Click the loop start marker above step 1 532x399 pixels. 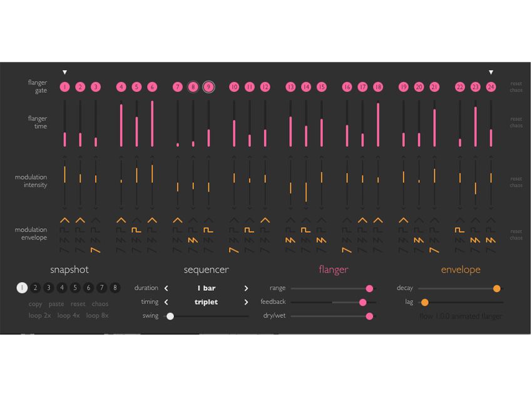tap(64, 71)
